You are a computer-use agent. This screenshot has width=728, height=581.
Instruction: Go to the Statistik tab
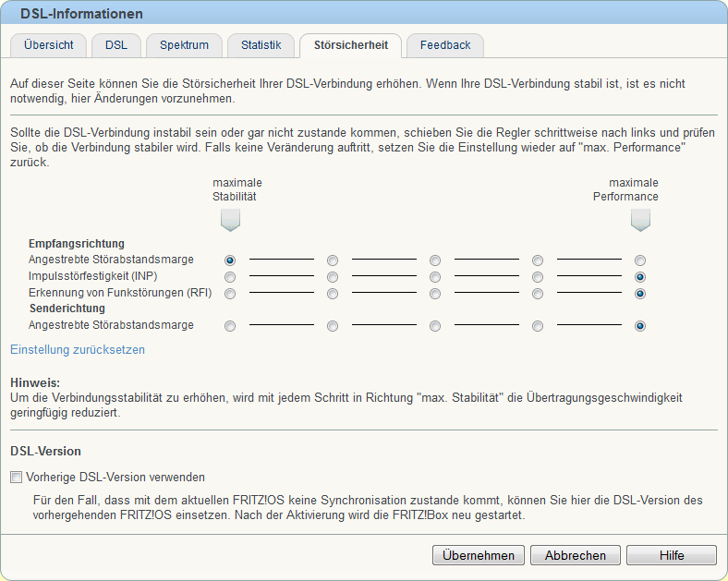[261, 45]
